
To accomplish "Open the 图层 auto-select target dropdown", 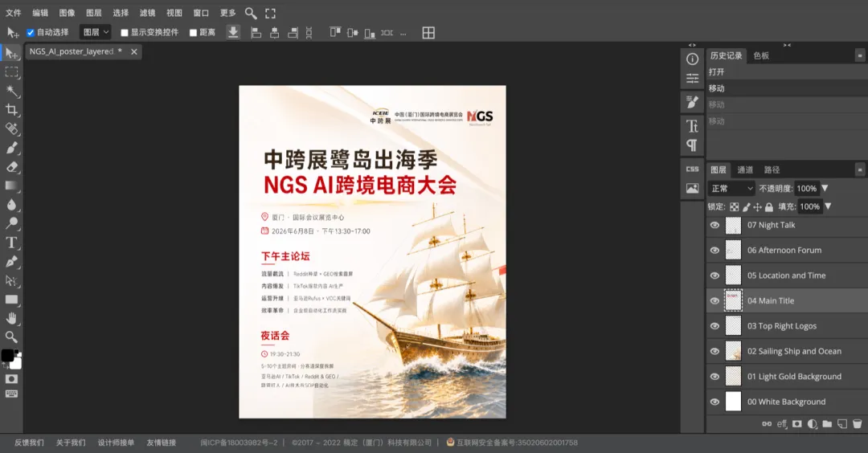I will tap(95, 33).
